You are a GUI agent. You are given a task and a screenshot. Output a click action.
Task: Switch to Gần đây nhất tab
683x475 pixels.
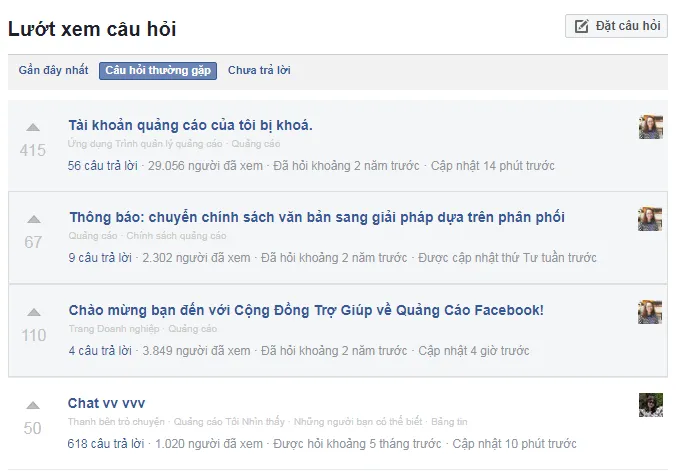(x=53, y=70)
